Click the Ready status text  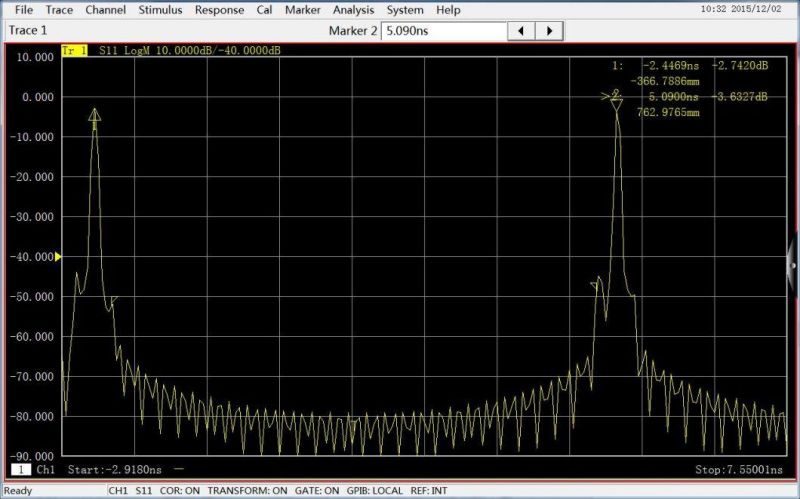(x=18, y=491)
